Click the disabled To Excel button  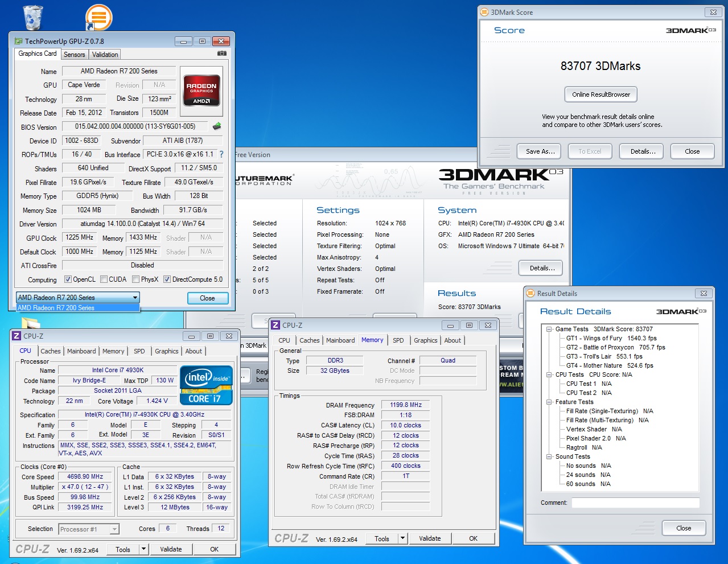point(590,151)
